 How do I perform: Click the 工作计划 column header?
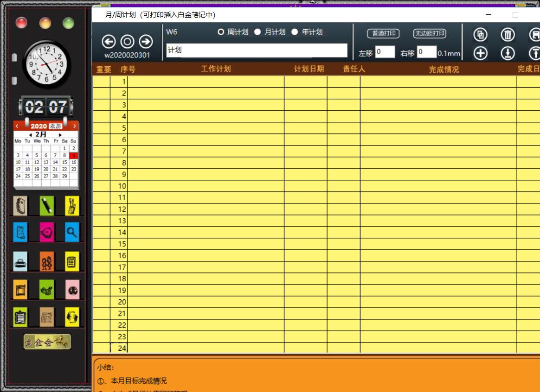(216, 69)
